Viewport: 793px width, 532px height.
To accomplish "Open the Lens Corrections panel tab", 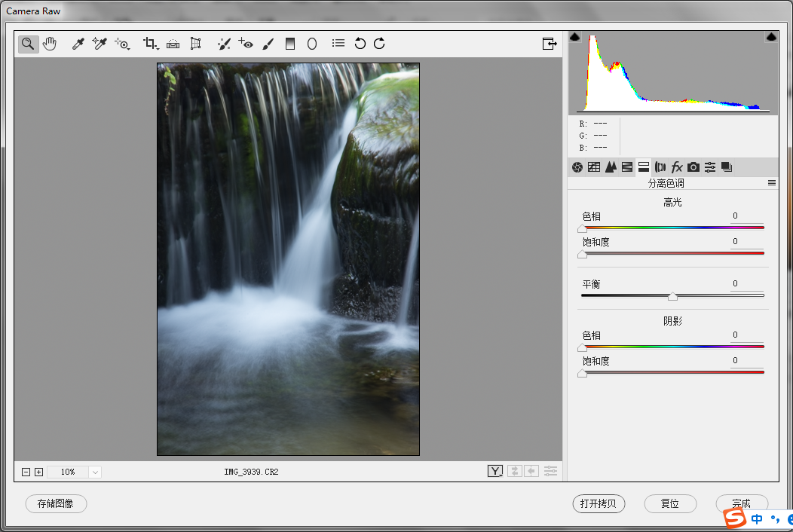I will point(660,167).
